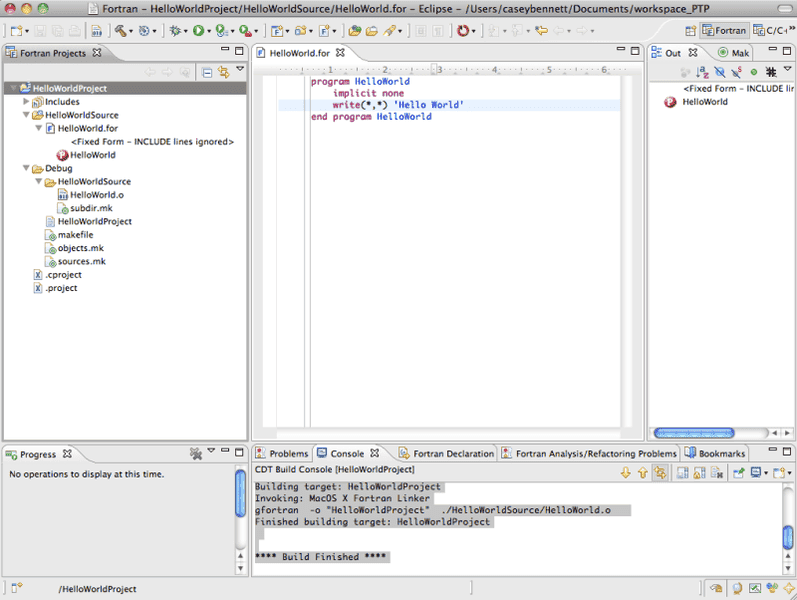Toggle alphabetical sort in Outline view
This screenshot has height=600, width=797.
[701, 72]
